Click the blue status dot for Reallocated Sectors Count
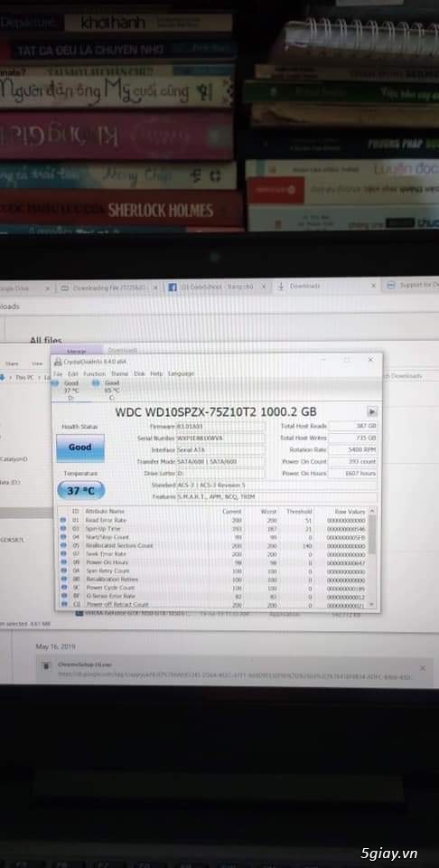 (x=62, y=545)
